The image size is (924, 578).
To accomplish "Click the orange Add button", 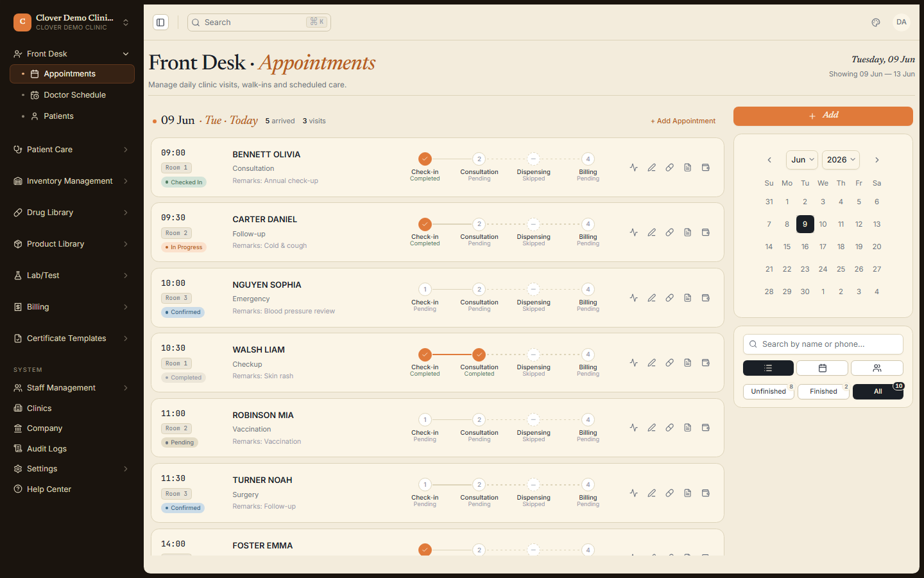I will pos(823,116).
